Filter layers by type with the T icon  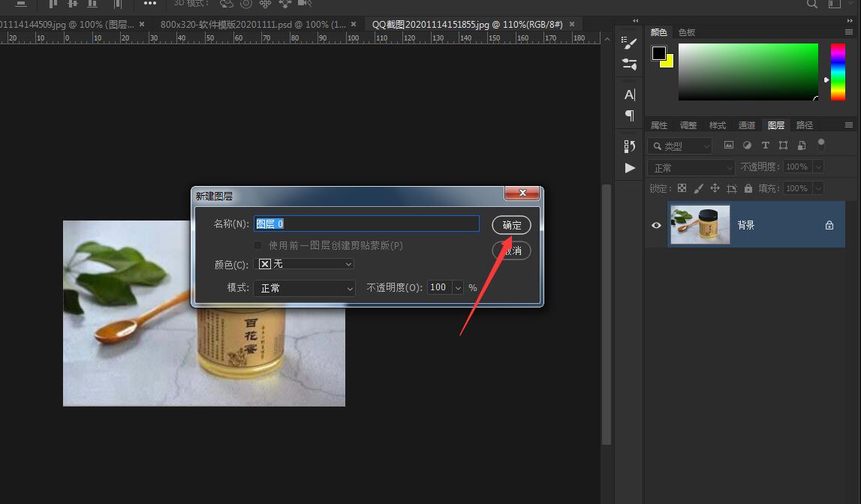[765, 145]
